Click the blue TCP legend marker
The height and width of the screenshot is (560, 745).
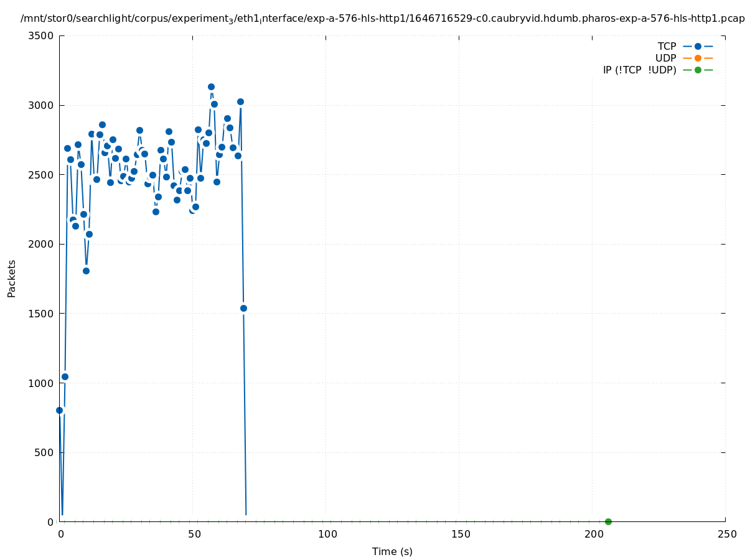(698, 46)
